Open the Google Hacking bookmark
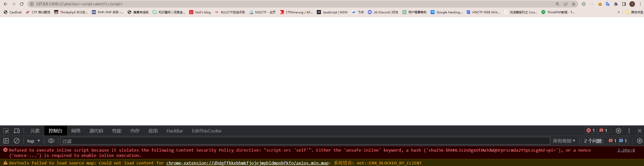The width and height of the screenshot is (644, 166). 447,12
